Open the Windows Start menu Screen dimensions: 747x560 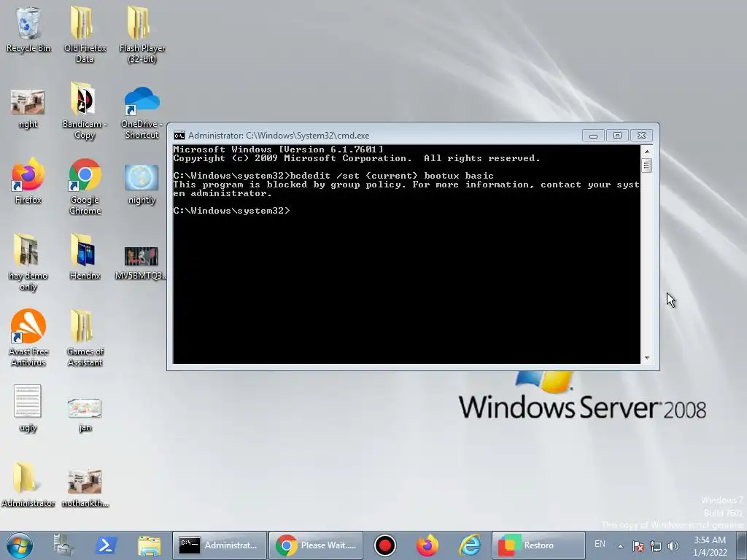pos(20,545)
